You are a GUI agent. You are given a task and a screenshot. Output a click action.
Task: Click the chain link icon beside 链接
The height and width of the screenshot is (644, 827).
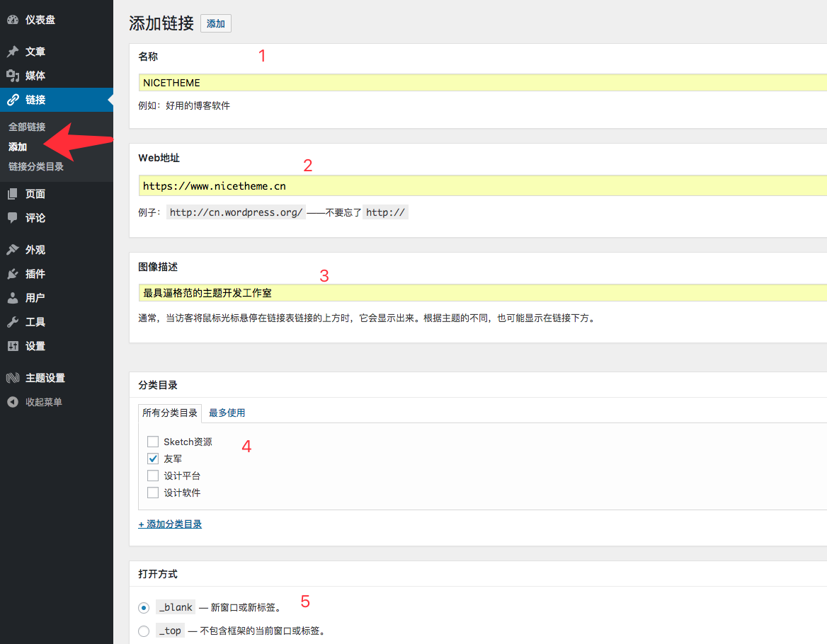coord(13,100)
